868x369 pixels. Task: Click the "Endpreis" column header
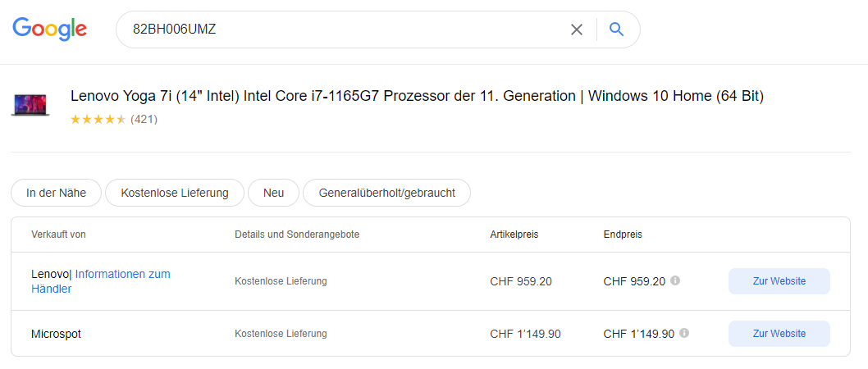tap(623, 235)
